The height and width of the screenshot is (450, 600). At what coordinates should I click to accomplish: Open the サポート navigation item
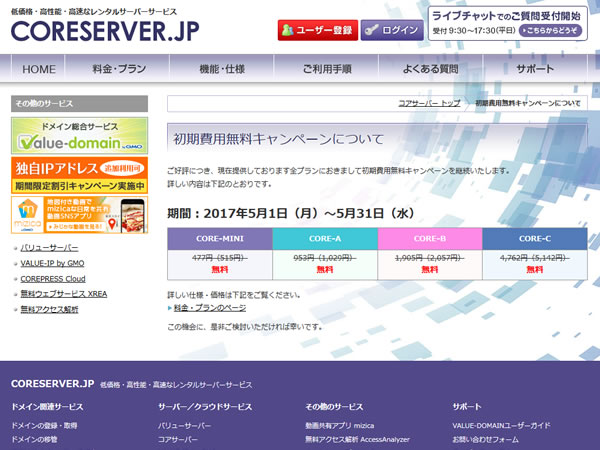pos(535,69)
